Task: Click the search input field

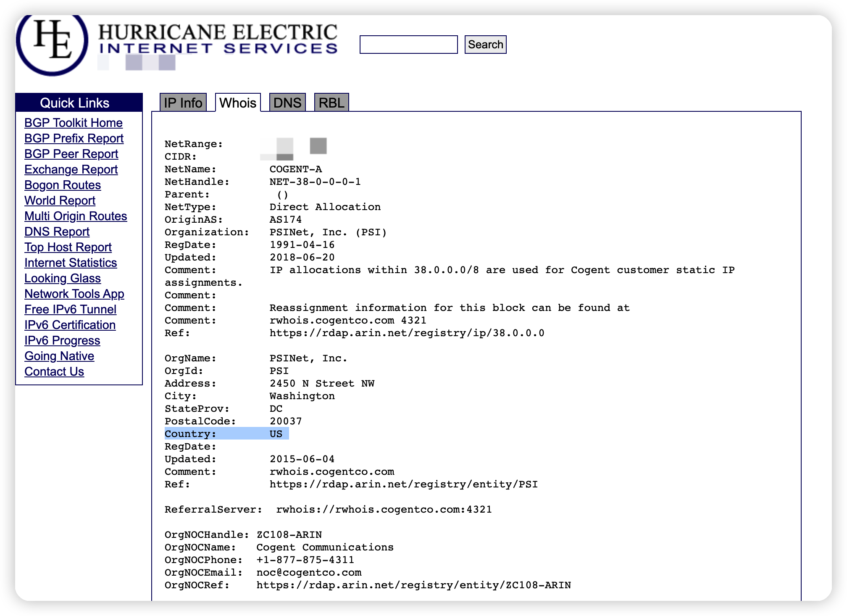Action: click(408, 45)
